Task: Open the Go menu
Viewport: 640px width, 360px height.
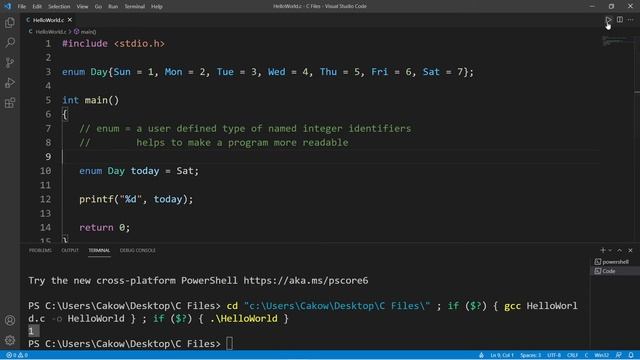Action: [x=98, y=6]
